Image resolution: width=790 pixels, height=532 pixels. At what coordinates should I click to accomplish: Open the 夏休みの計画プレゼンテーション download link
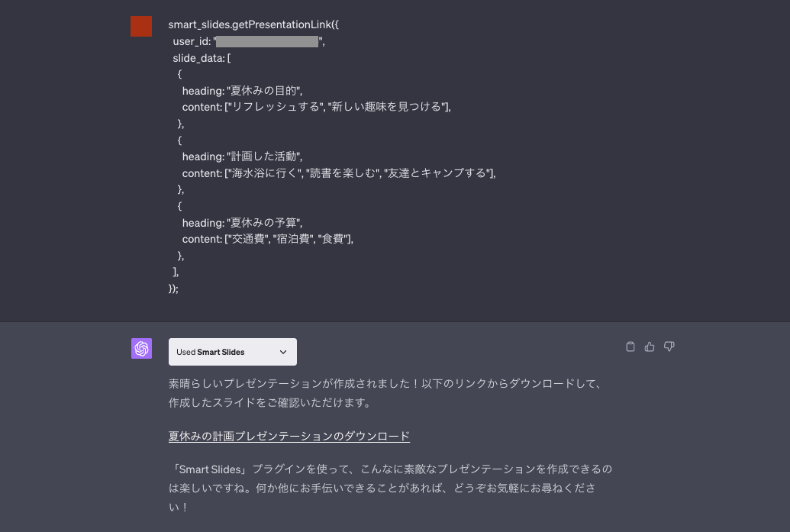tap(289, 436)
